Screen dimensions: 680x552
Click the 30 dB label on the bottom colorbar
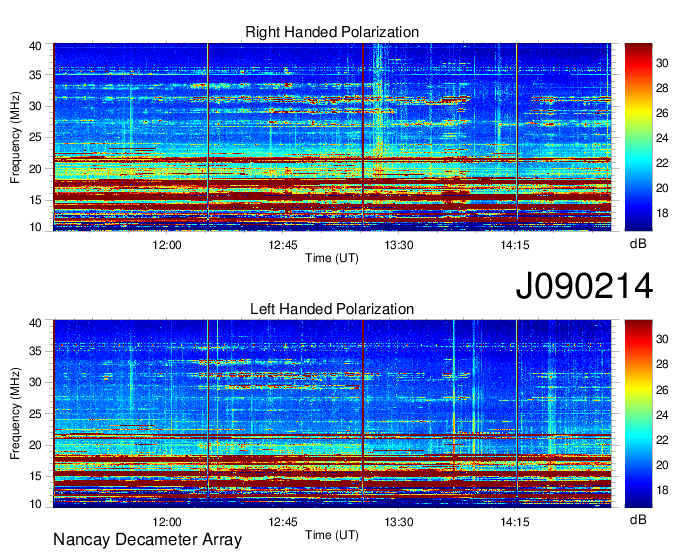(x=662, y=339)
